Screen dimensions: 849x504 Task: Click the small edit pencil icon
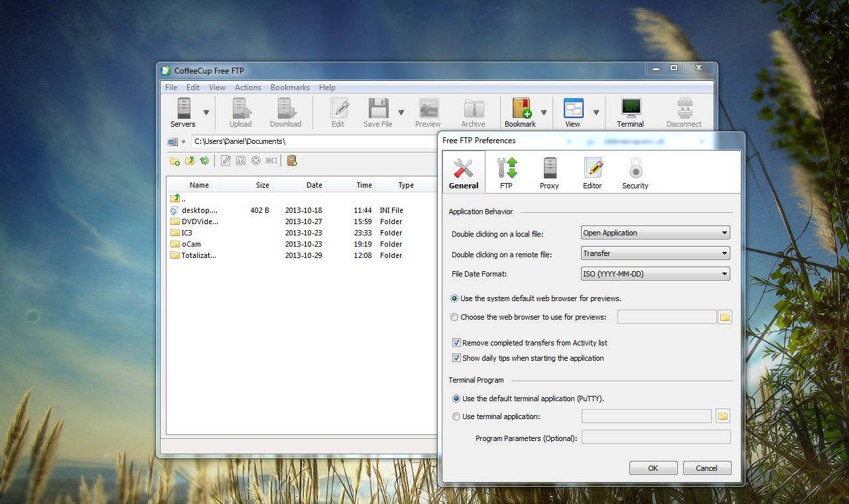pyautogui.click(x=226, y=160)
